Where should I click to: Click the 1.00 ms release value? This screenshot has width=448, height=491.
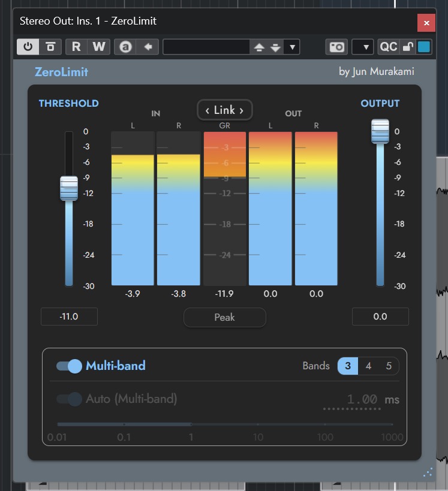(362, 399)
